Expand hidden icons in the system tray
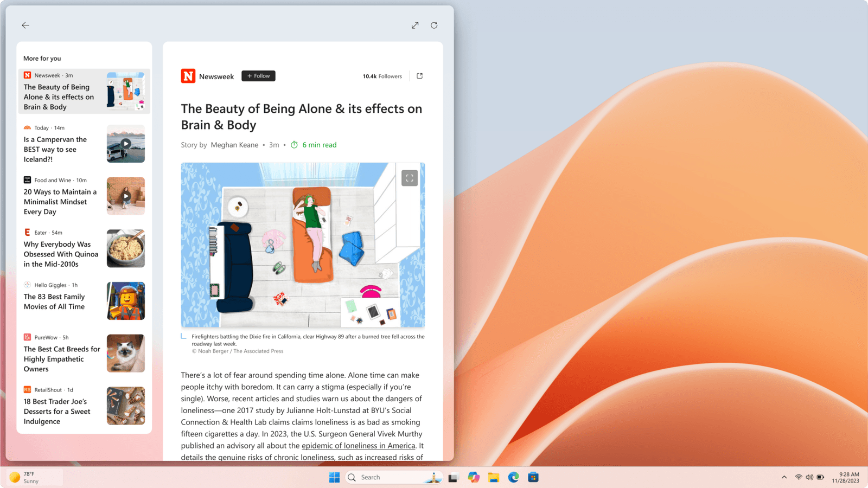 point(784,477)
